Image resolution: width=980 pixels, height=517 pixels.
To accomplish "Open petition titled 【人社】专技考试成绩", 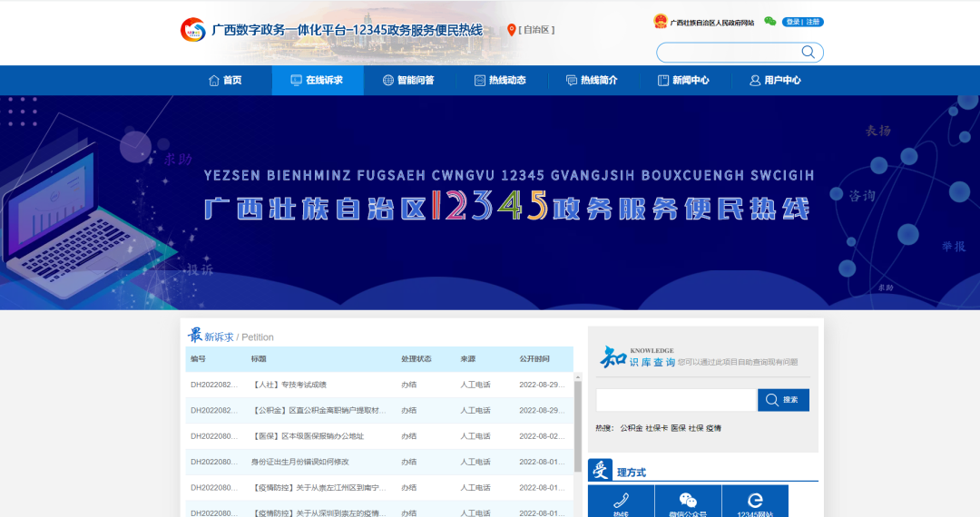I will click(x=290, y=385).
